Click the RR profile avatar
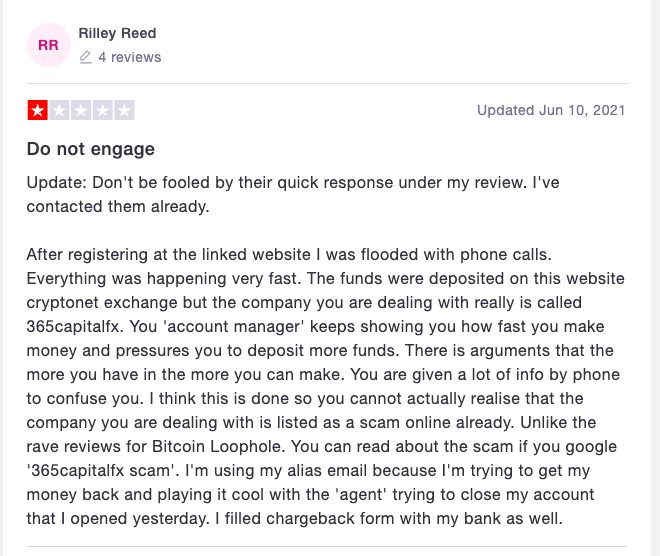Image resolution: width=660 pixels, height=556 pixels. point(48,46)
